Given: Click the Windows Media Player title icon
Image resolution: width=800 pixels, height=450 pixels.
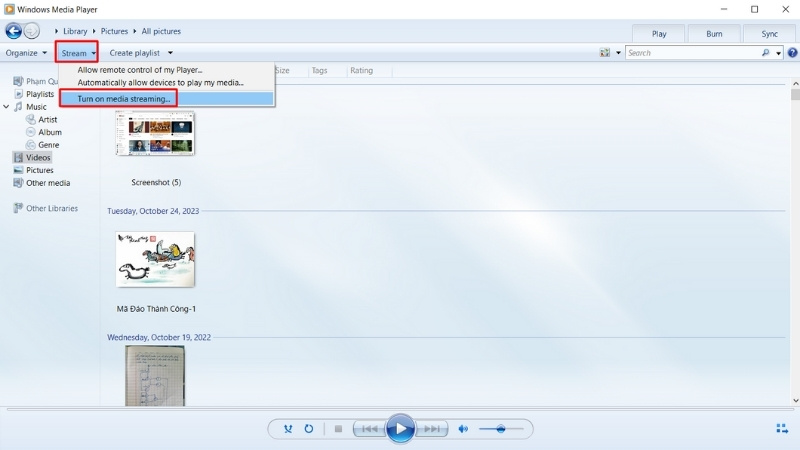Looking at the screenshot, I should (9, 9).
